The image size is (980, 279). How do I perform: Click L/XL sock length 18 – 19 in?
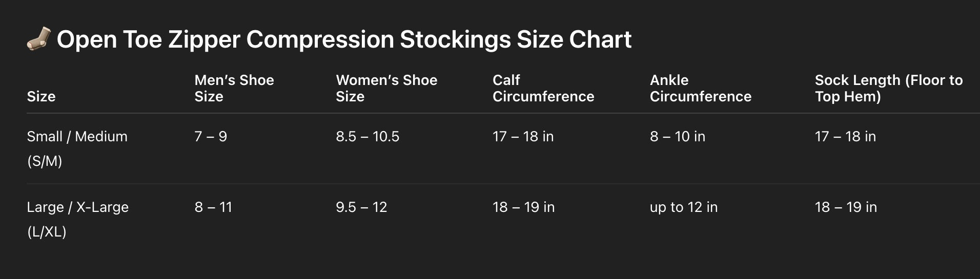(846, 207)
